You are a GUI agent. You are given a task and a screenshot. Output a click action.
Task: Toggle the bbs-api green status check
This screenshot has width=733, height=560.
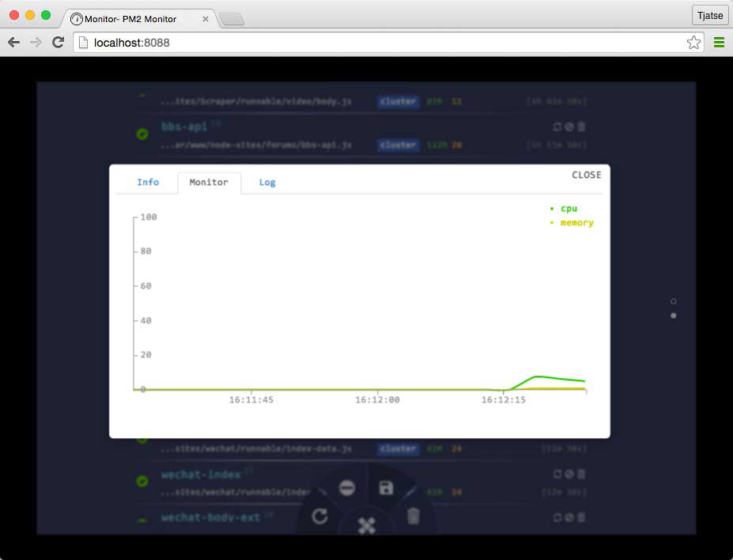pyautogui.click(x=142, y=134)
